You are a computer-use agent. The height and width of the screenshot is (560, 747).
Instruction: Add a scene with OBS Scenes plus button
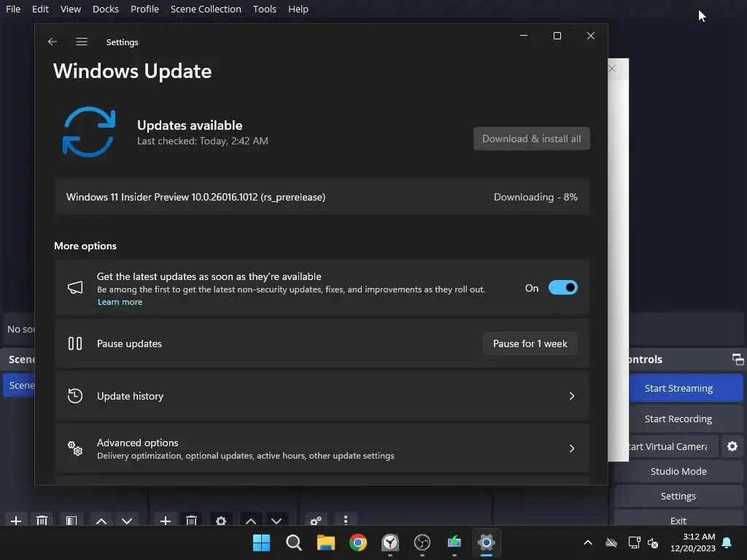tap(16, 521)
